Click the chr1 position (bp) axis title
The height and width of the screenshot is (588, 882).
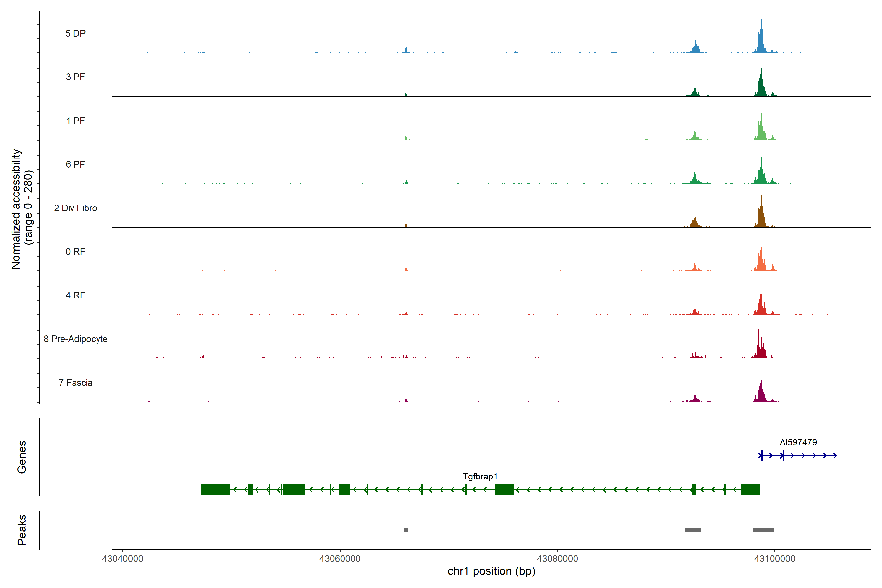pos(491,571)
